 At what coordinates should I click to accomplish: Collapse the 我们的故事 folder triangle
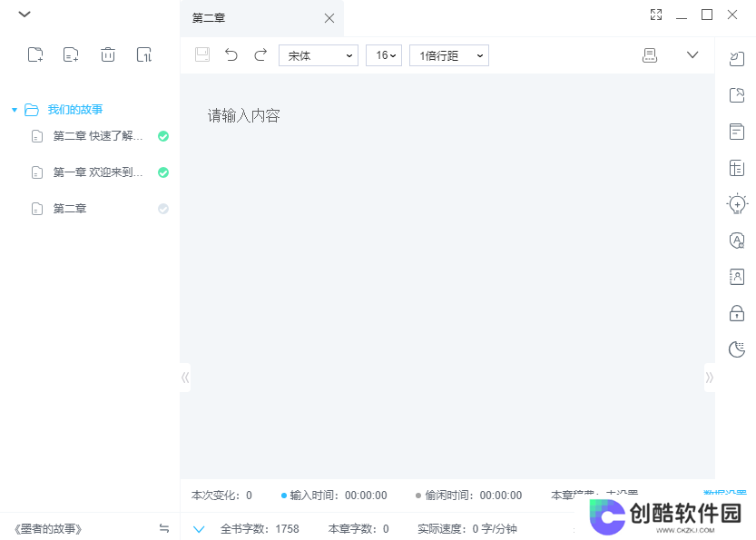click(15, 110)
